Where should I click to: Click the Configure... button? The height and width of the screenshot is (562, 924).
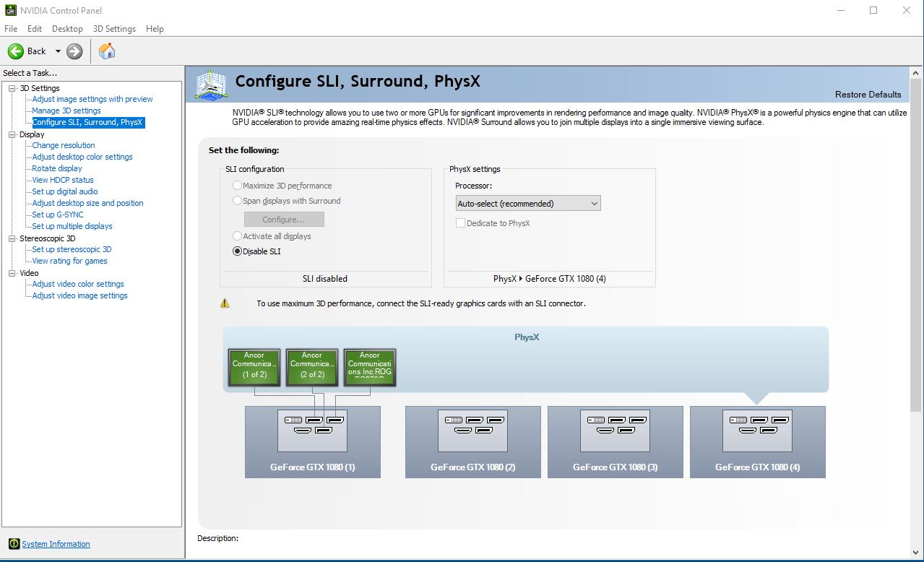point(284,219)
